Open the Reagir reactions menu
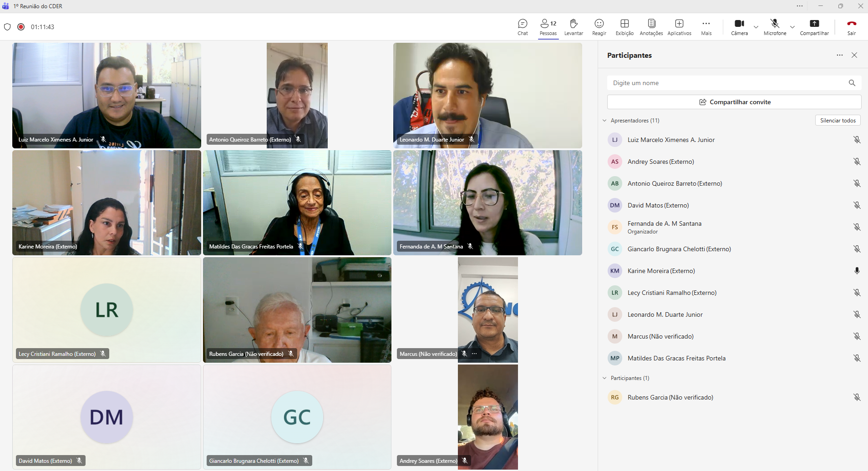The width and height of the screenshot is (868, 471). [599, 26]
